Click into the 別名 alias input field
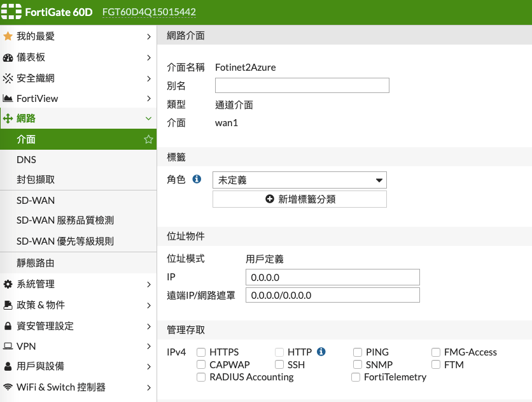Screen dimensions: 532x402 point(302,85)
